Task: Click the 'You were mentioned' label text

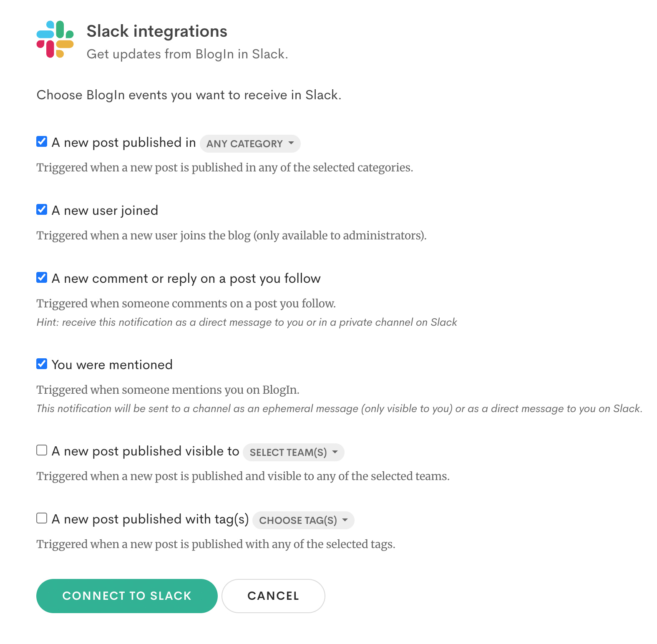Action: click(112, 365)
